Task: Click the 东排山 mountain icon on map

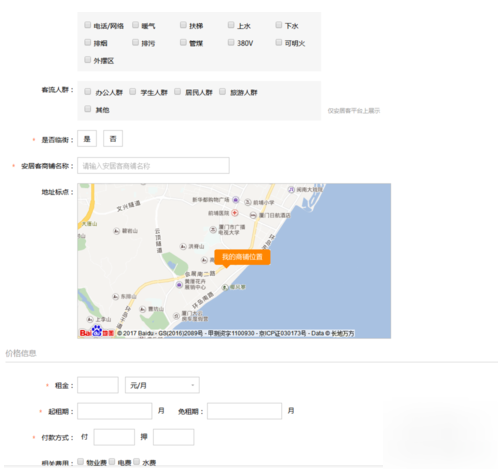Action: tap(115, 296)
